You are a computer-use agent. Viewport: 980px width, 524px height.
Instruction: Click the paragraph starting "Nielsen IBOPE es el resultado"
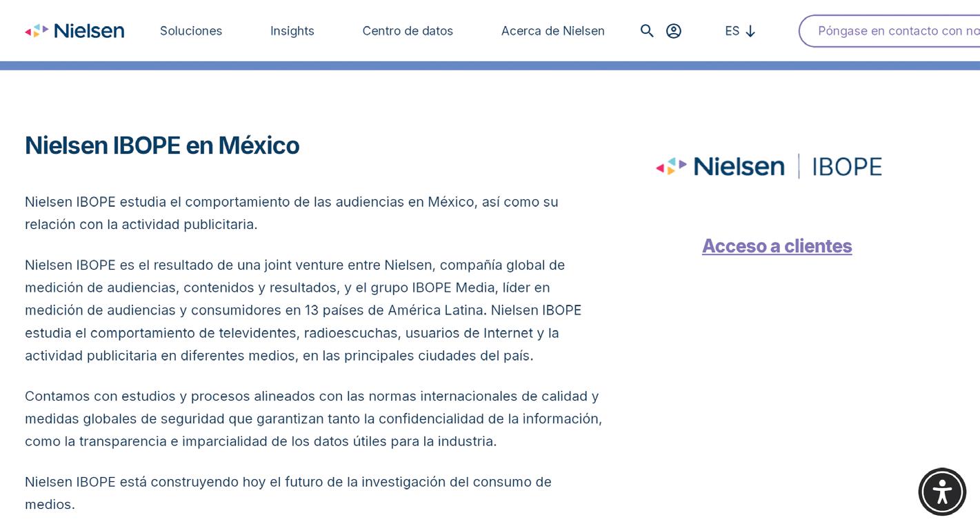303,310
